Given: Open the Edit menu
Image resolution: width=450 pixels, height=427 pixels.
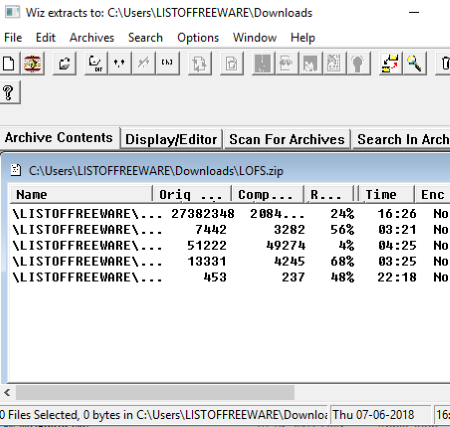Looking at the screenshot, I should pyautogui.click(x=45, y=38).
